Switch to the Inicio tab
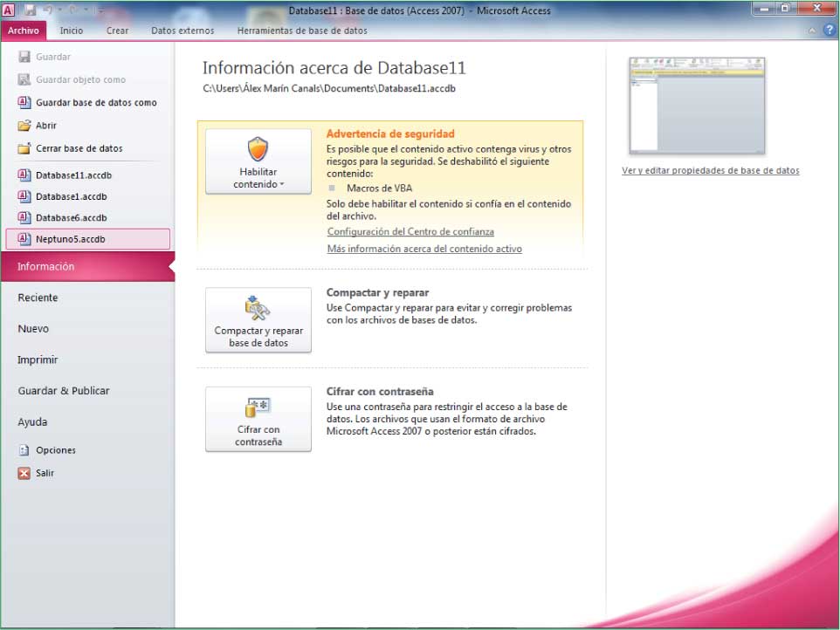 pos(72,31)
